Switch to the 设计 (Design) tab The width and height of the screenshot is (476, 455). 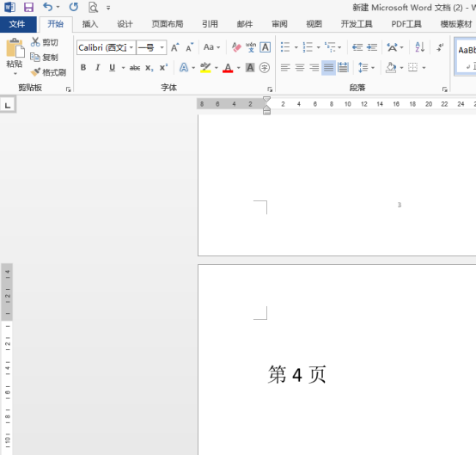[x=125, y=24]
